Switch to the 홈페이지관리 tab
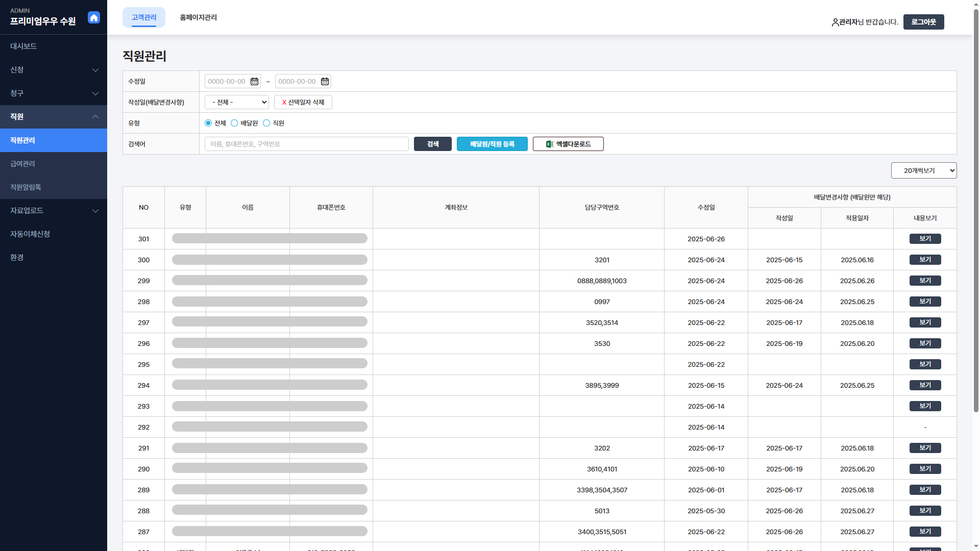980x551 pixels. pos(198,18)
